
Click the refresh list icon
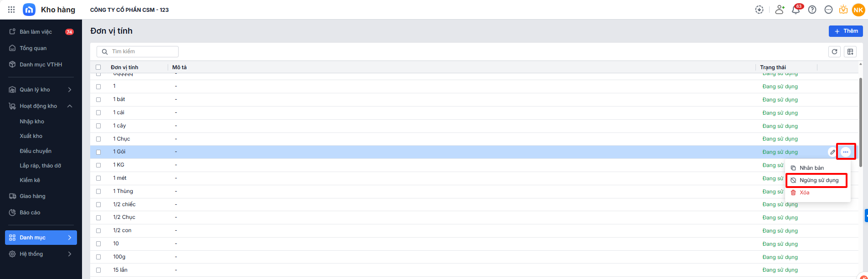coord(834,52)
